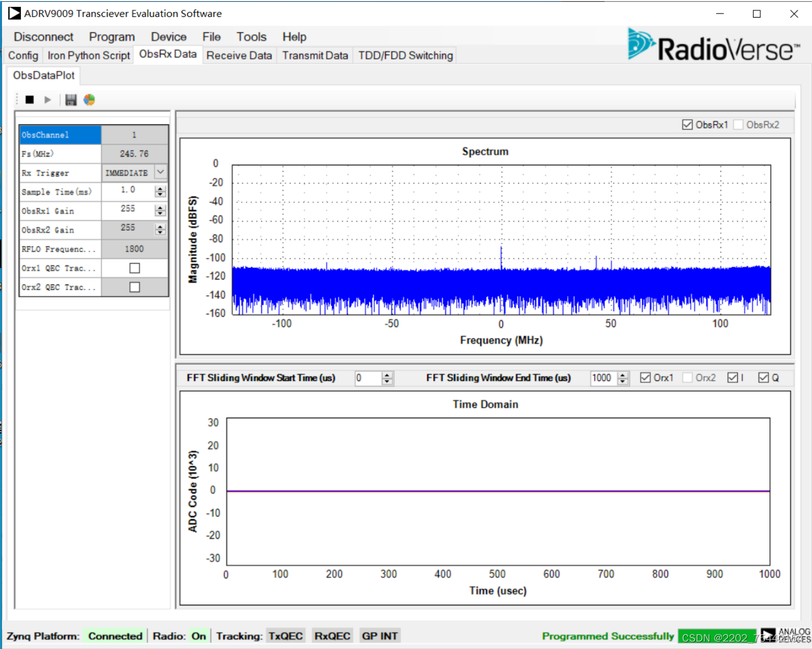Click the Programmed Successfully status text
The image size is (812, 649).
coord(608,636)
